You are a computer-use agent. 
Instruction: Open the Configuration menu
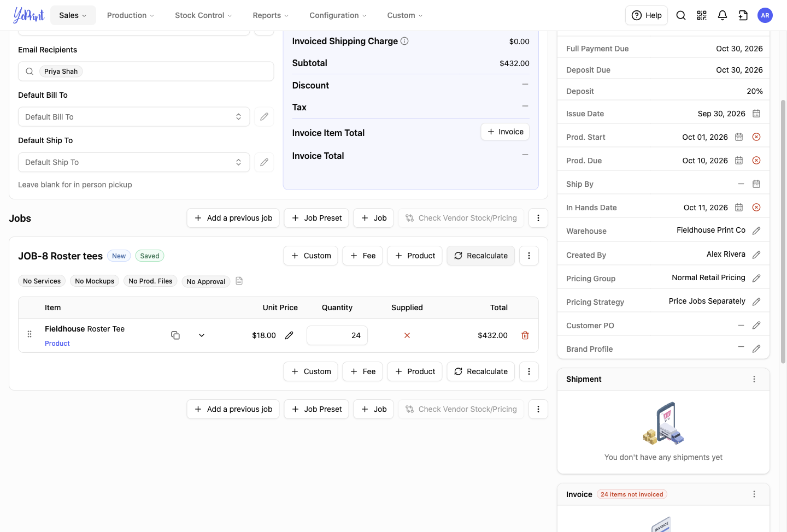tap(338, 15)
